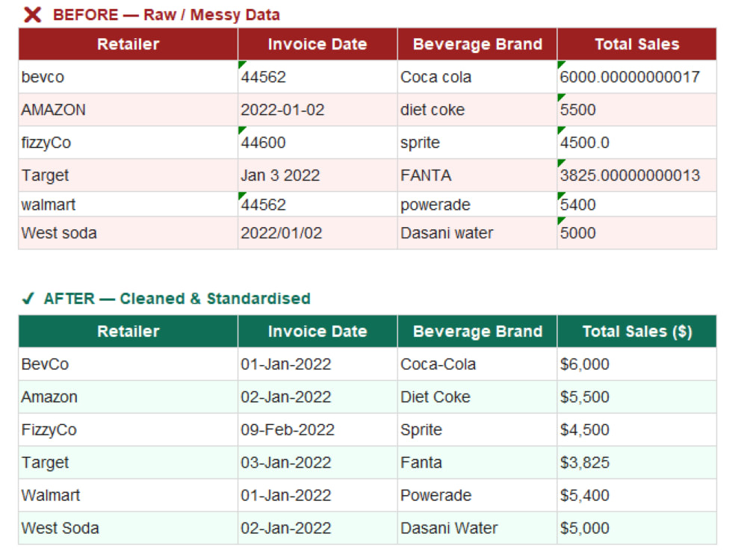Select the Retailer header in the Before table
The height and width of the screenshot is (560, 747).
click(128, 44)
